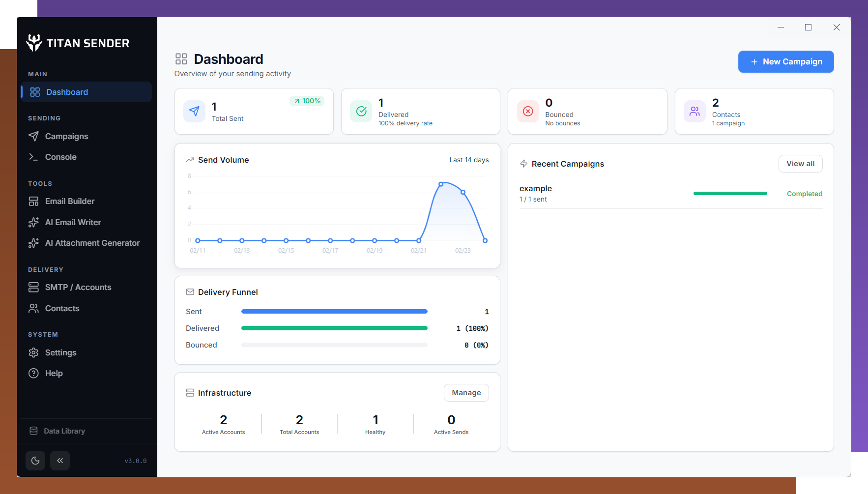
Task: Open the Help page
Action: pos(54,373)
